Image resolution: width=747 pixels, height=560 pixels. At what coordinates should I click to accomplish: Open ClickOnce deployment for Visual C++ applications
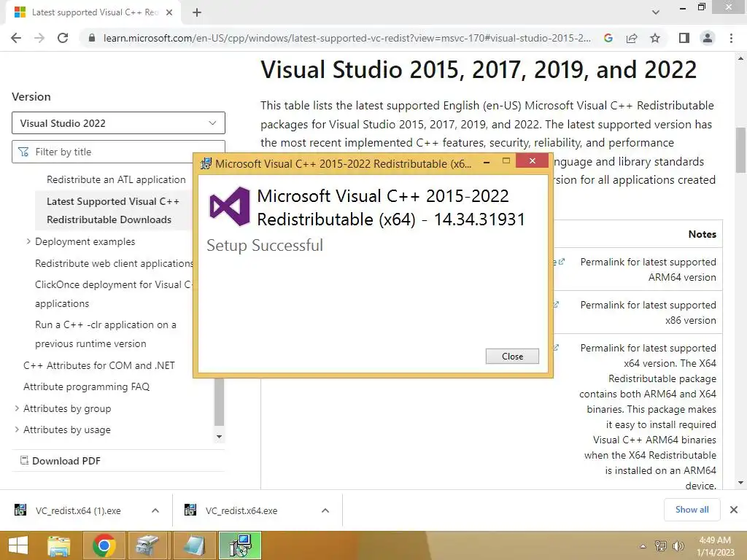[112, 294]
